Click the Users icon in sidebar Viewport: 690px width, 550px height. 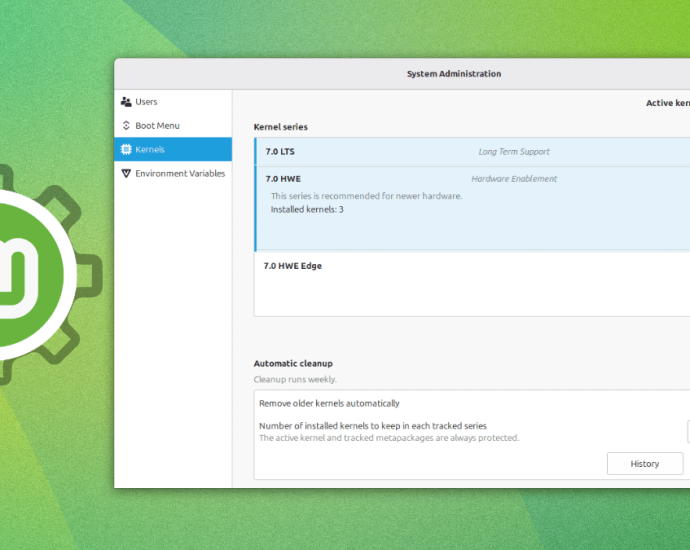[126, 102]
